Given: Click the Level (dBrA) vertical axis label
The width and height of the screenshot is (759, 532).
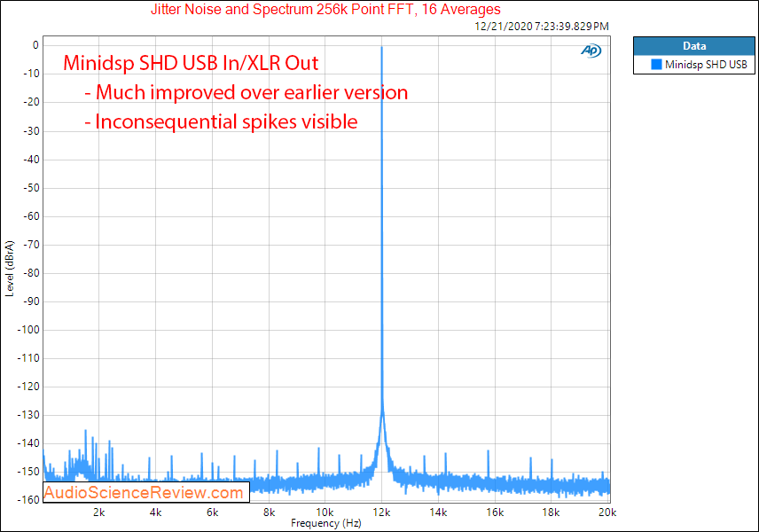Looking at the screenshot, I should [x=10, y=269].
